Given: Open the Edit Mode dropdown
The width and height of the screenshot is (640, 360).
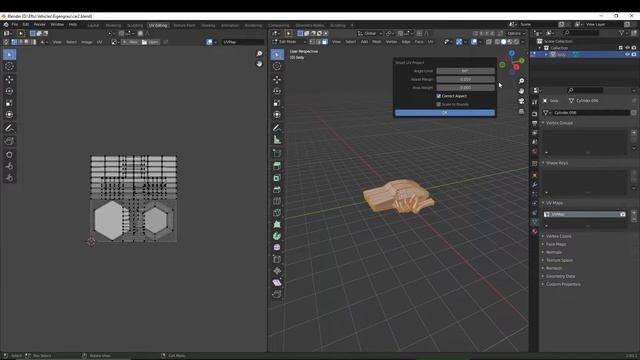Looking at the screenshot, I should [289, 42].
